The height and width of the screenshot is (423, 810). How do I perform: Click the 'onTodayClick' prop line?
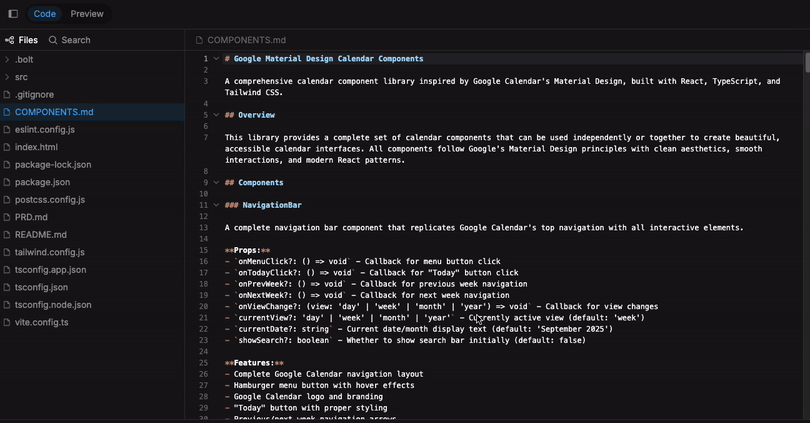pos(371,273)
